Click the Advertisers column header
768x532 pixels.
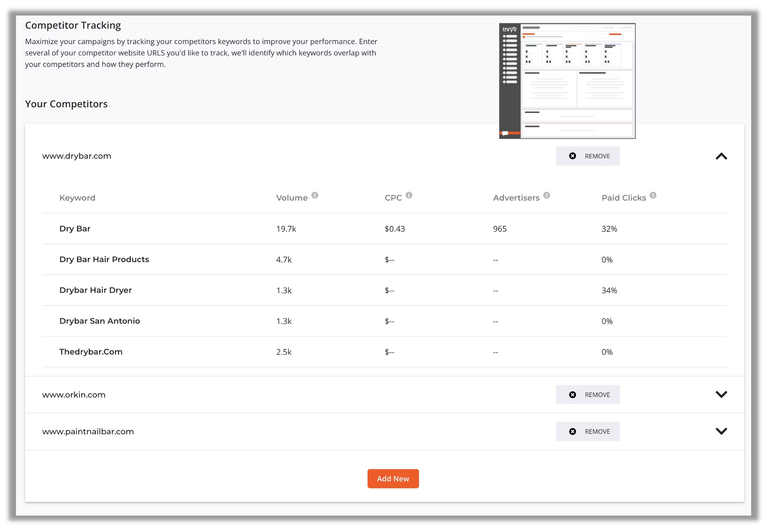(x=516, y=198)
